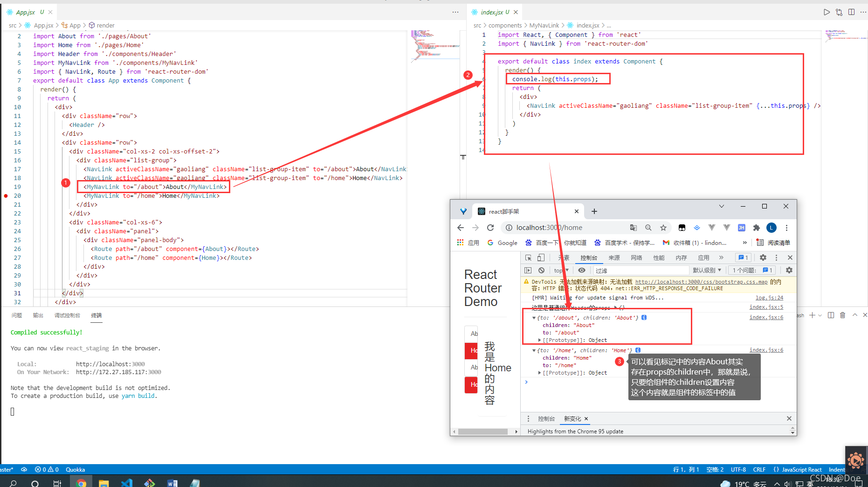The height and width of the screenshot is (487, 868).
Task: Toggle the live expression eye icon
Action: pyautogui.click(x=582, y=270)
